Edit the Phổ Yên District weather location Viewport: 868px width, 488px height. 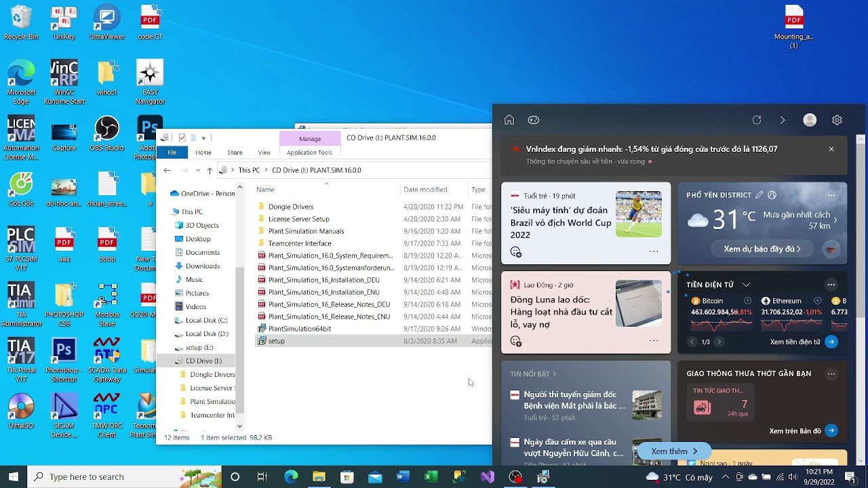tap(759, 195)
